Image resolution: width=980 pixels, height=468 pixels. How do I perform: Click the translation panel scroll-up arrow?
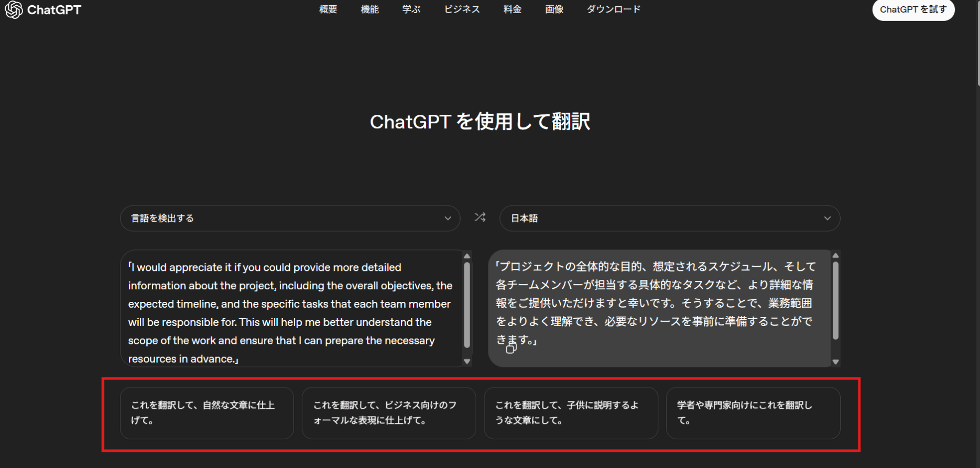click(x=835, y=256)
